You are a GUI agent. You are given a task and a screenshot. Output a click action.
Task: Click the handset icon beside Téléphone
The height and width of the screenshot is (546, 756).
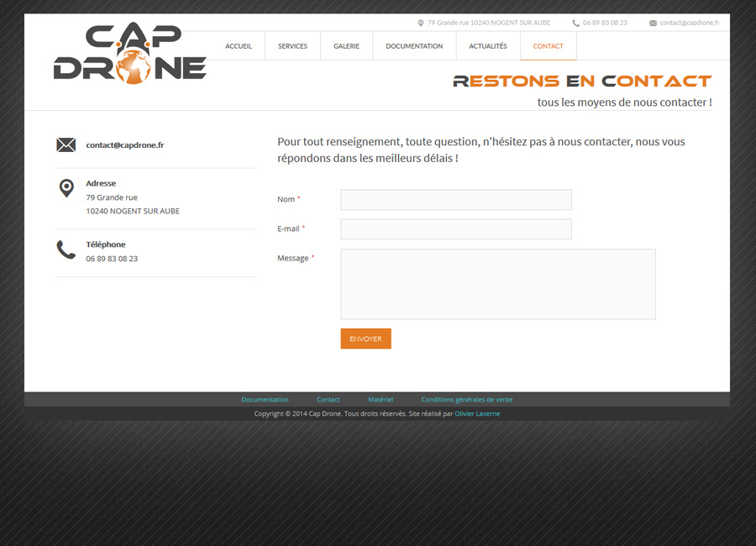coord(66,249)
